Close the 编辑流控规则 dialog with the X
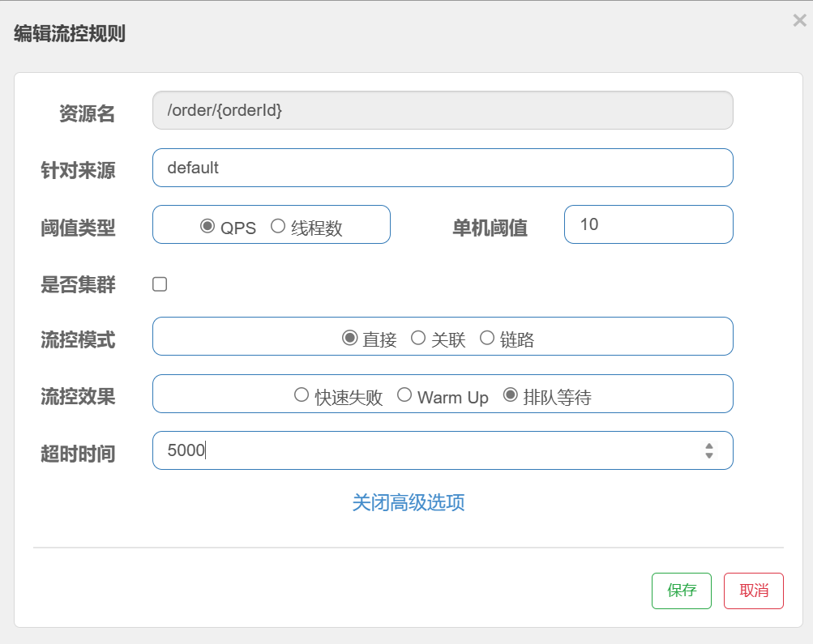 (799, 21)
